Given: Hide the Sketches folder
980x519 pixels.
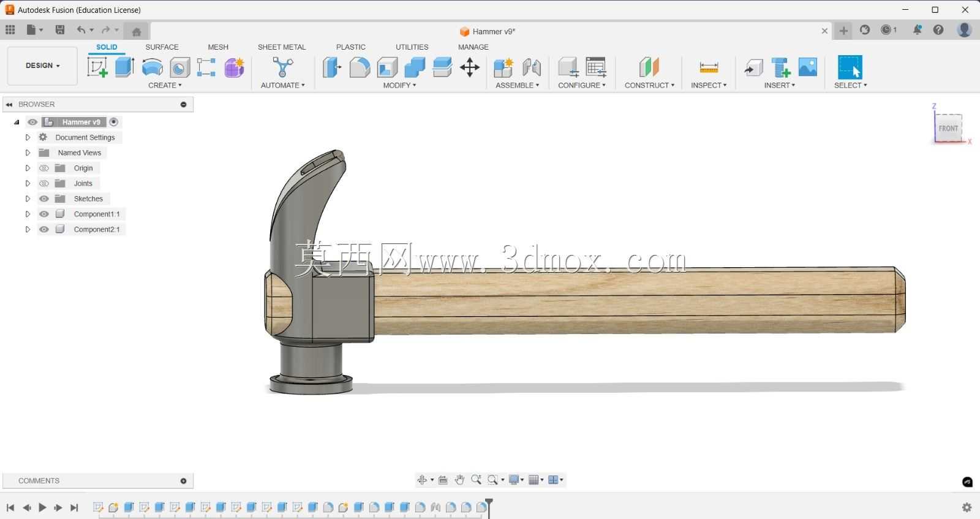Looking at the screenshot, I should click(43, 199).
